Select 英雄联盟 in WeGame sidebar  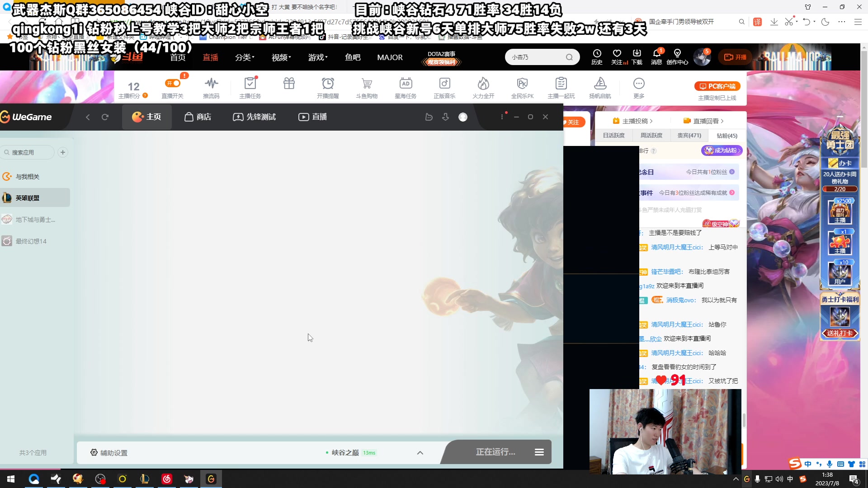pyautogui.click(x=35, y=198)
